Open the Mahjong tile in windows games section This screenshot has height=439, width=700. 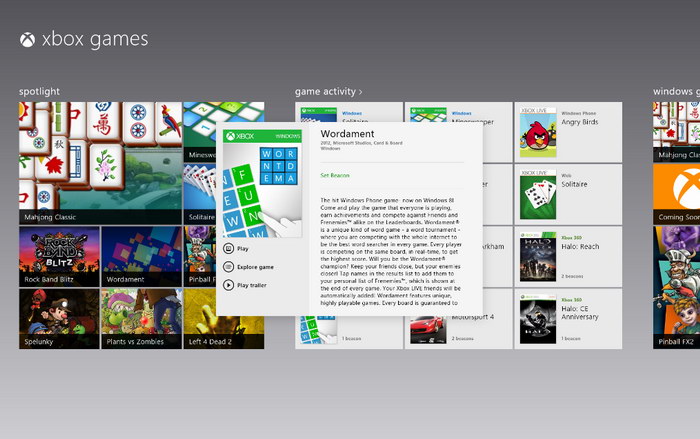tap(676, 132)
